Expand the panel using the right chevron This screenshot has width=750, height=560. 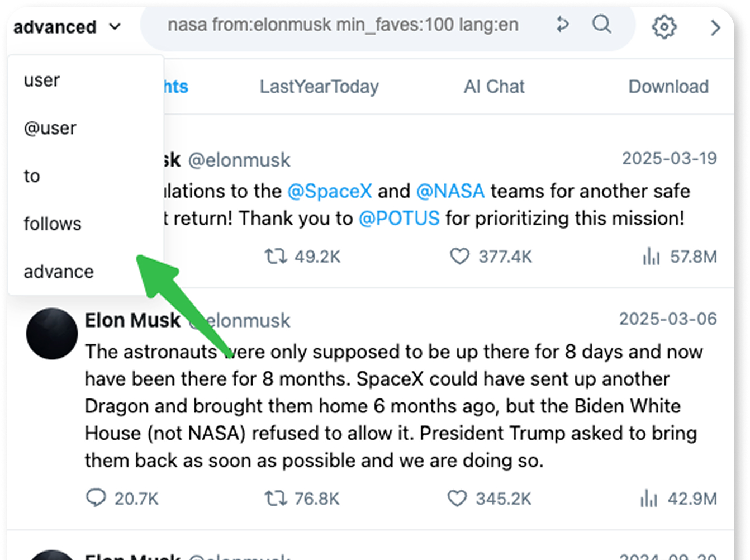tap(716, 27)
